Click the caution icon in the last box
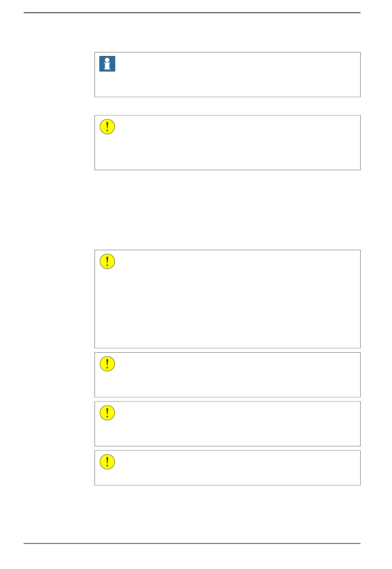The image size is (392, 569). pyautogui.click(x=107, y=462)
